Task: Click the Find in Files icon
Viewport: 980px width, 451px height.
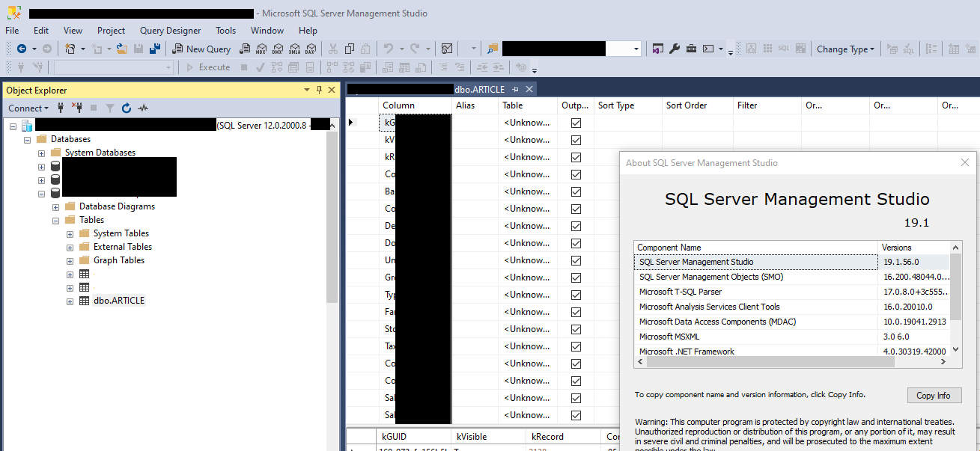Action: click(492, 49)
